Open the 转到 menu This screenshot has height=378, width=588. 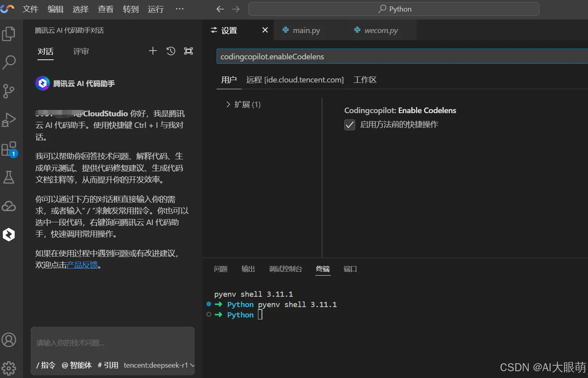tap(131, 9)
